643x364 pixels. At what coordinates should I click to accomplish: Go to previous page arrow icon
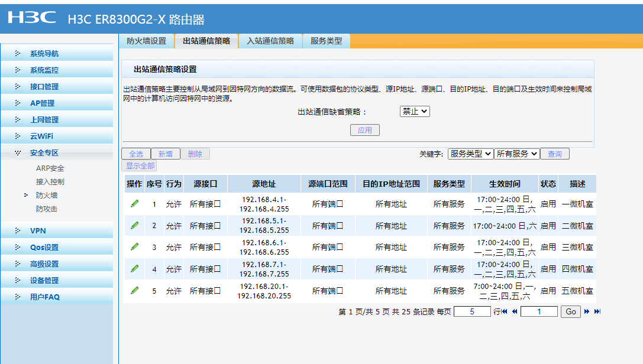515,311
